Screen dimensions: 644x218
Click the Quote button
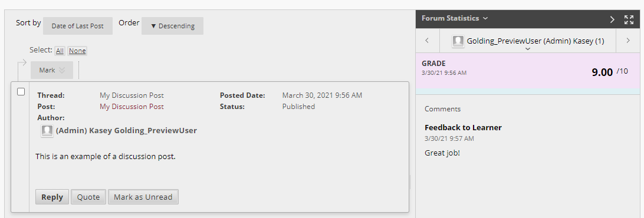[88, 197]
